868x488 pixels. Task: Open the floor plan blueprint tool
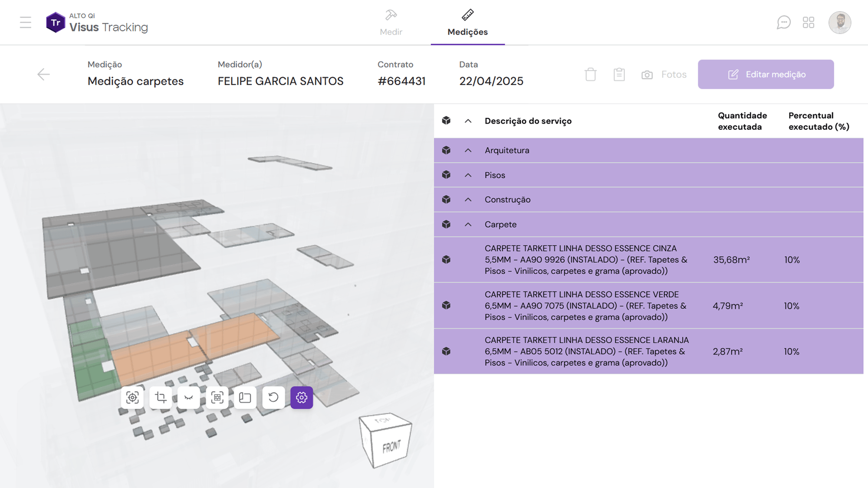[245, 397]
